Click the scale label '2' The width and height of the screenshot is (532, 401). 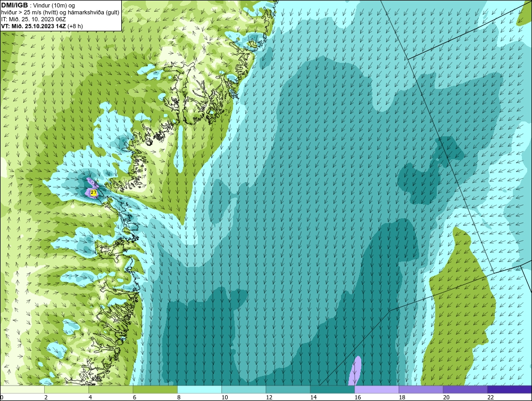[46, 398]
